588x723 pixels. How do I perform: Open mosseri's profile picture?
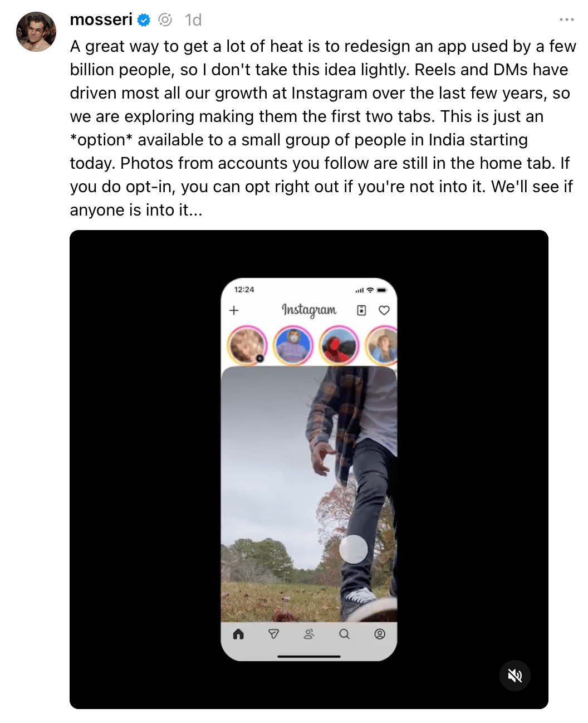(36, 32)
